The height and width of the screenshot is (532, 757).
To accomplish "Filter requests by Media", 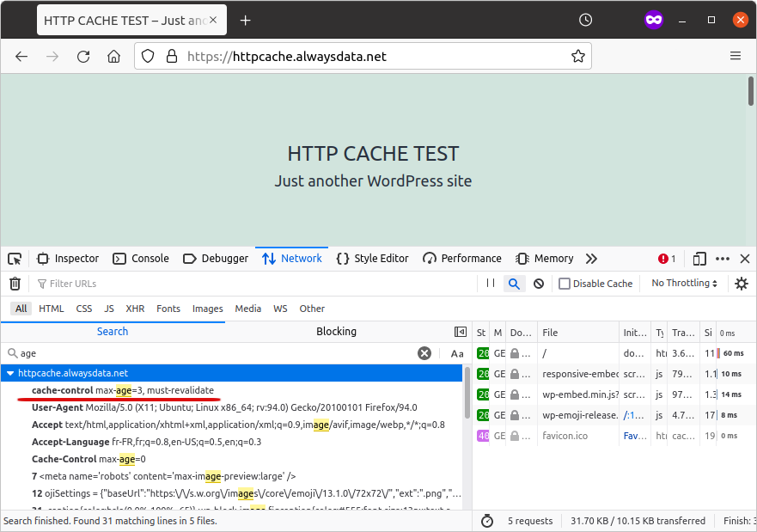I will pos(248,309).
